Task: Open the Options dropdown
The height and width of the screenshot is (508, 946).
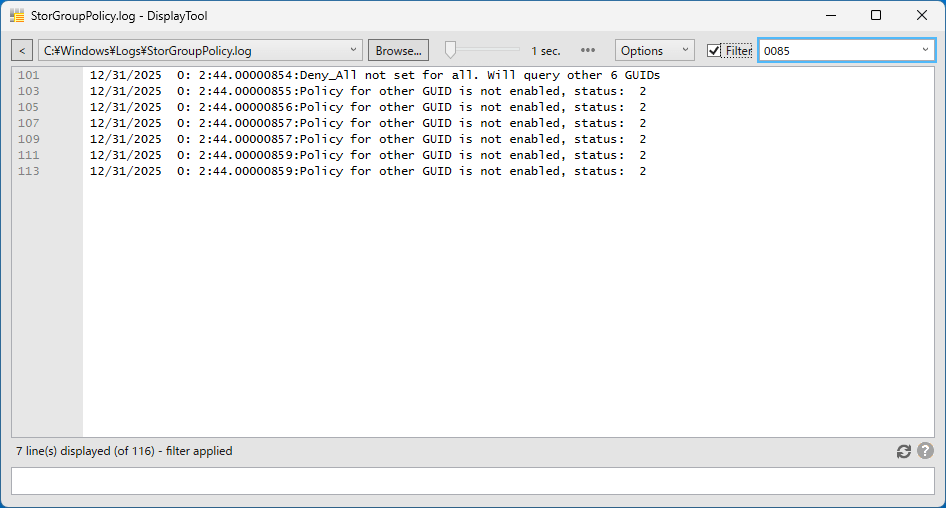Action: [x=654, y=50]
